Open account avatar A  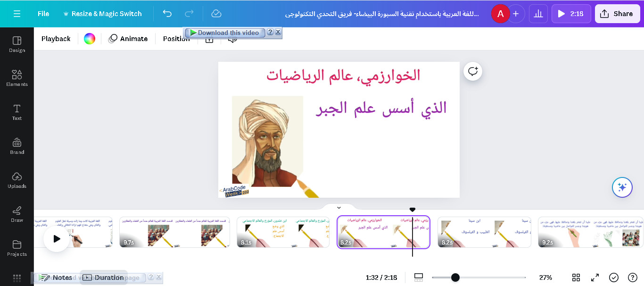tap(500, 14)
